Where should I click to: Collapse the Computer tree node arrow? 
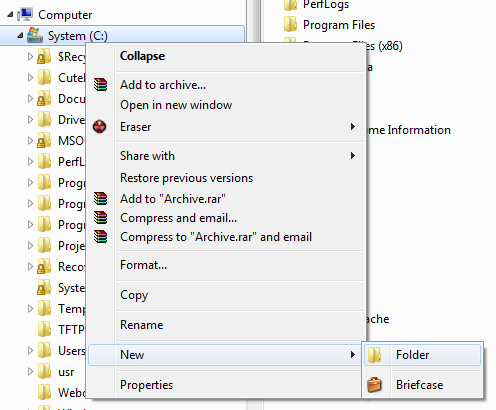[10, 14]
